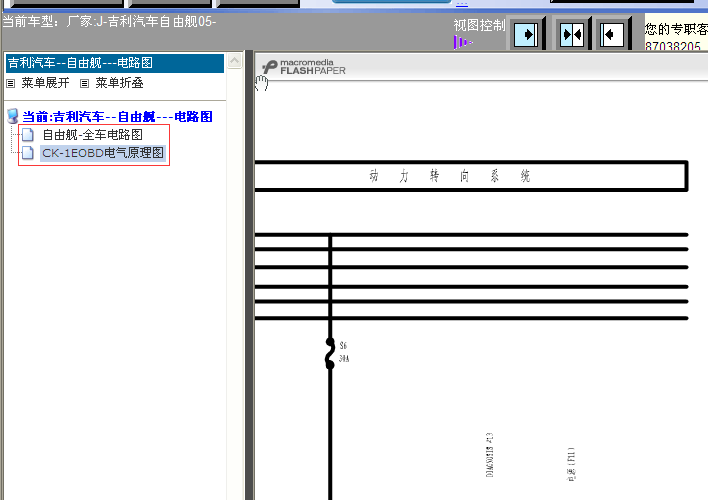This screenshot has width=708, height=500.
Task: Open 自由舰-全车电路图 tree entry
Action: click(93, 135)
